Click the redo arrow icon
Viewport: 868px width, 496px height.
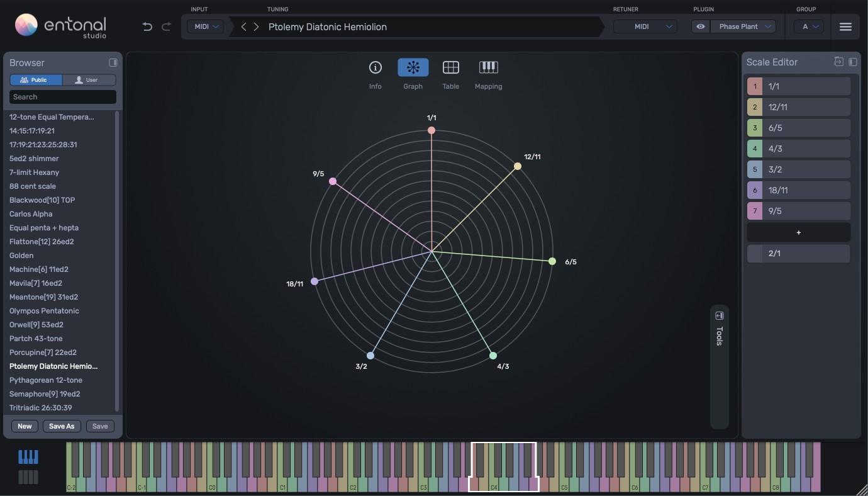(167, 26)
